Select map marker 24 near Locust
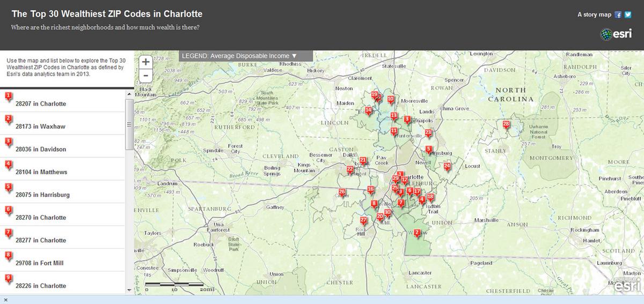644x304 pixels. coord(447,167)
